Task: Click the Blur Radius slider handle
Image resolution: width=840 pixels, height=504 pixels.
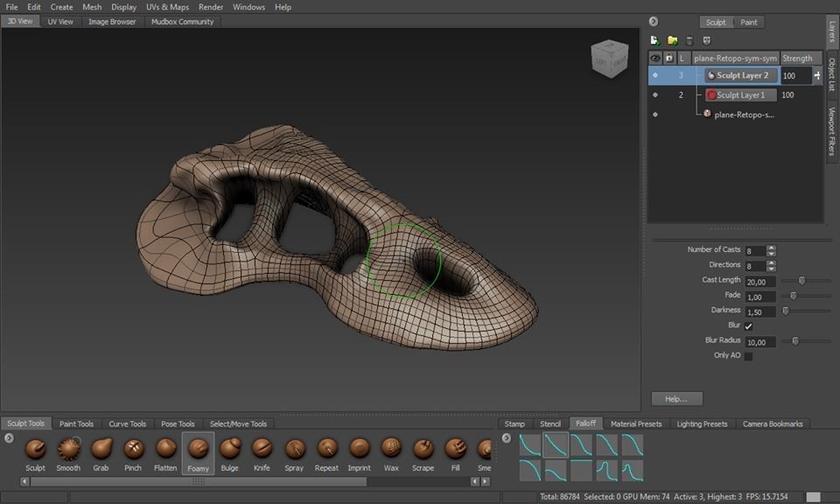Action: click(795, 341)
